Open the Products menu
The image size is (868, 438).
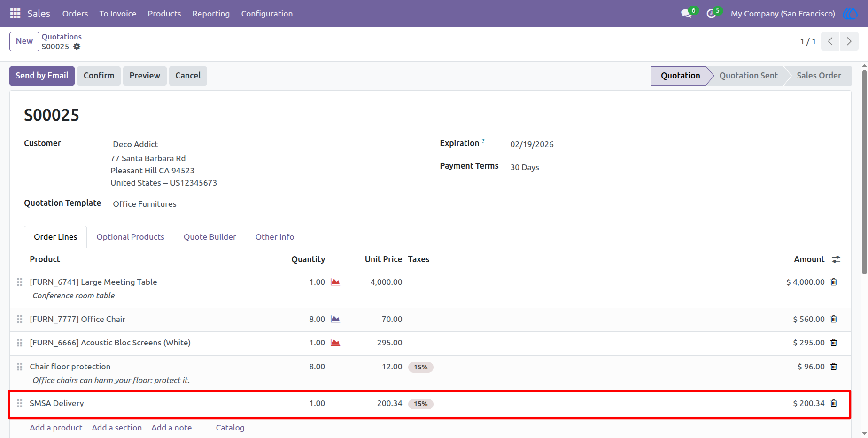point(164,14)
